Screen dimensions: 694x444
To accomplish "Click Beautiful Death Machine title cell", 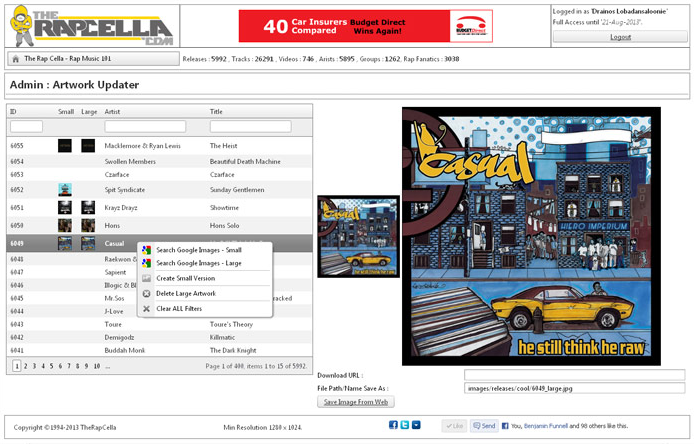I will [245, 162].
